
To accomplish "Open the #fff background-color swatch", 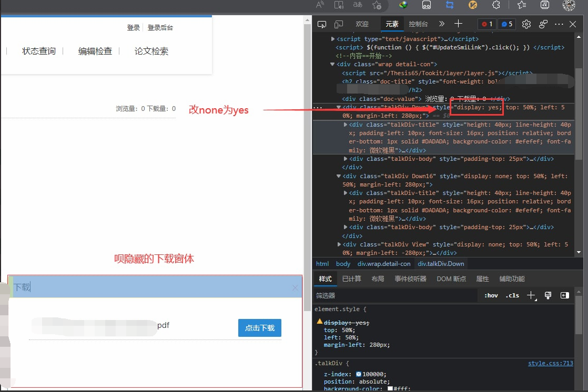I will coord(390,389).
